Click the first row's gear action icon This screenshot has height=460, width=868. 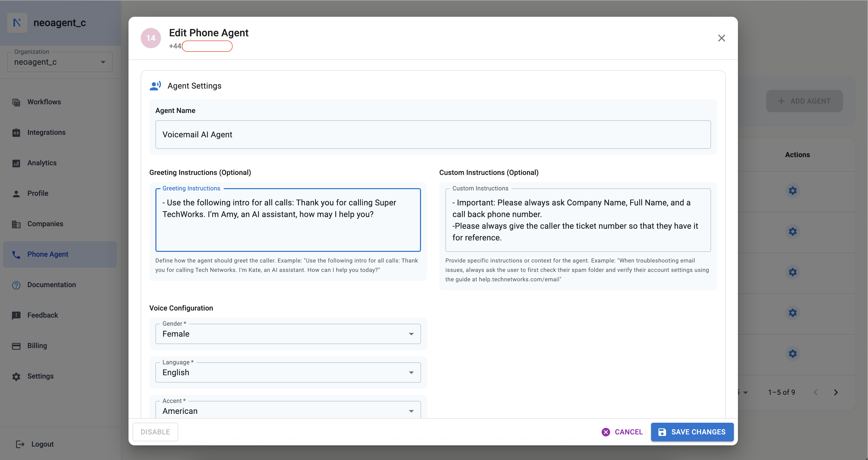tap(793, 191)
